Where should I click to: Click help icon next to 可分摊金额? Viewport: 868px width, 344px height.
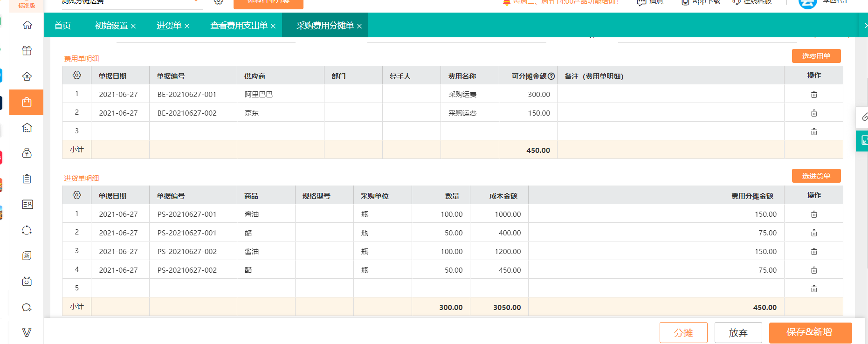(x=551, y=76)
